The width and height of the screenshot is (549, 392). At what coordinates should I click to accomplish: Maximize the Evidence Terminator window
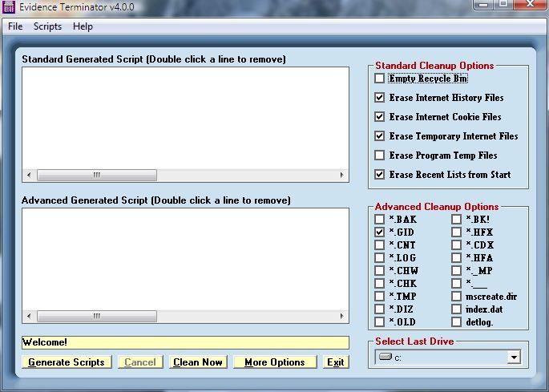point(503,4)
